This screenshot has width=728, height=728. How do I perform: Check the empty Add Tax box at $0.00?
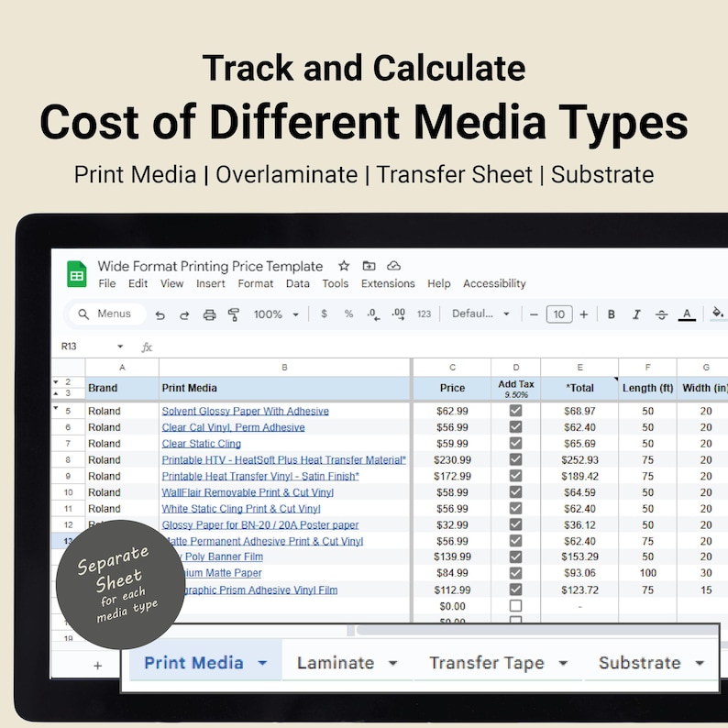point(515,605)
